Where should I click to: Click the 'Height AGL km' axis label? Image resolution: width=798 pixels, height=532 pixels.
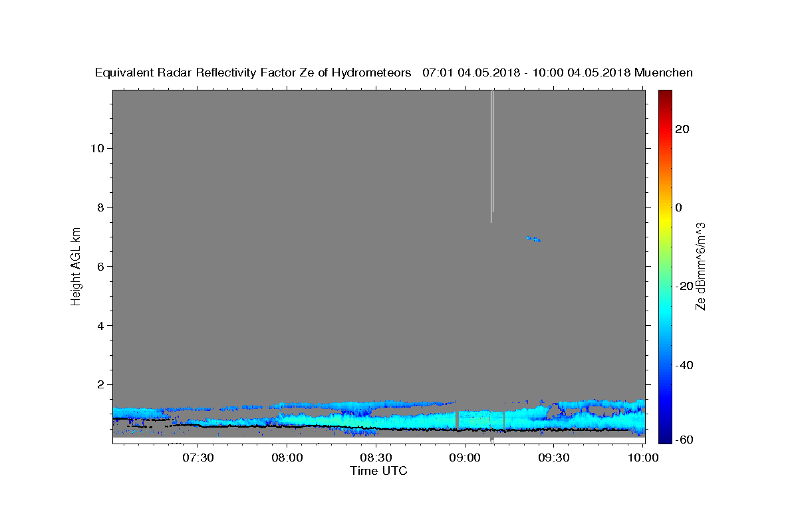click(76, 265)
